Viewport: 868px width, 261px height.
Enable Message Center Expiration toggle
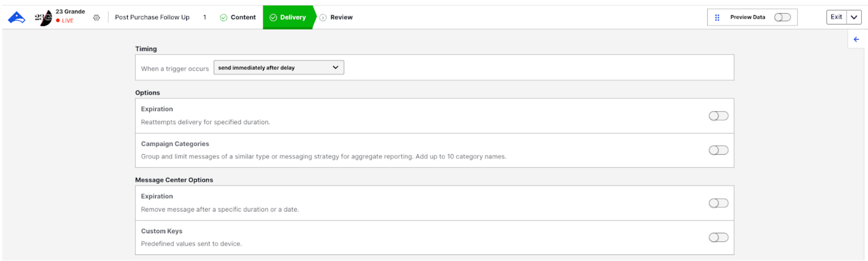718,203
